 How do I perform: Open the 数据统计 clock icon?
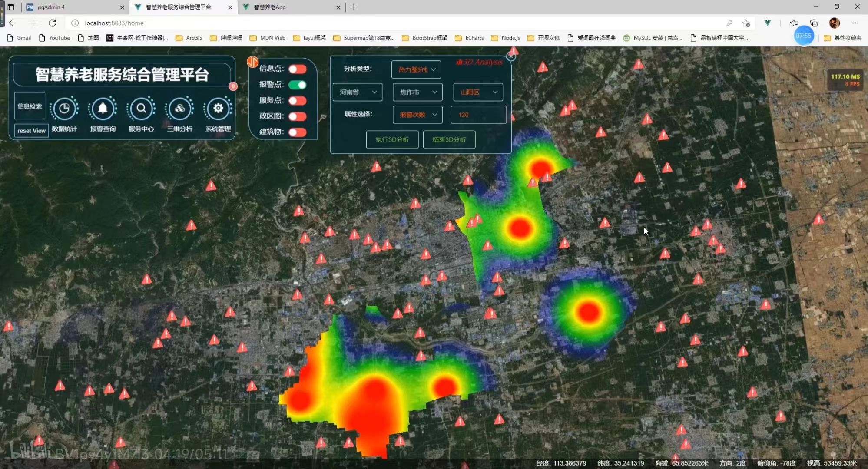tap(64, 109)
